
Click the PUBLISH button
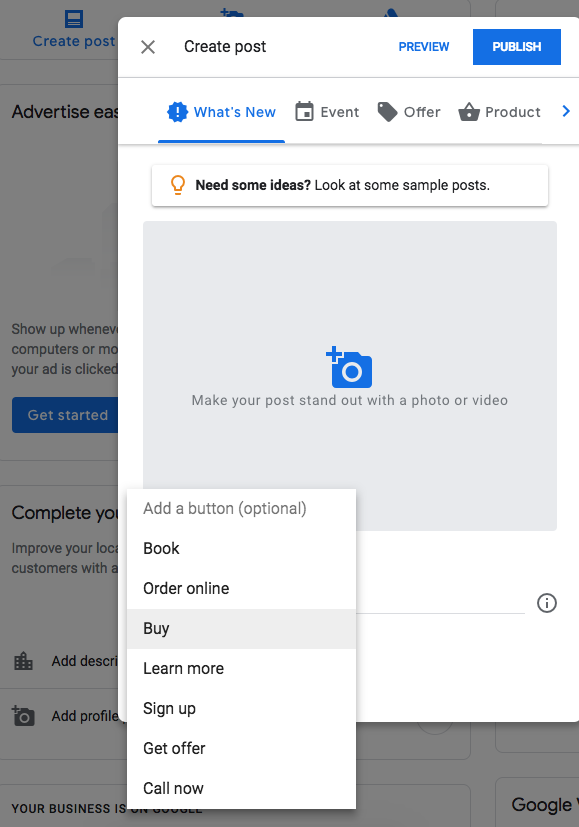[x=516, y=46]
